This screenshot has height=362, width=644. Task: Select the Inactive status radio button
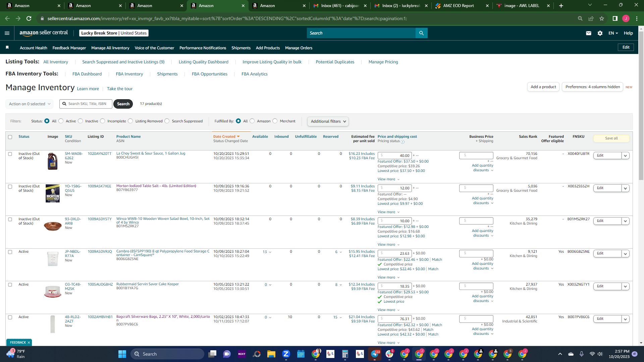[80, 121]
